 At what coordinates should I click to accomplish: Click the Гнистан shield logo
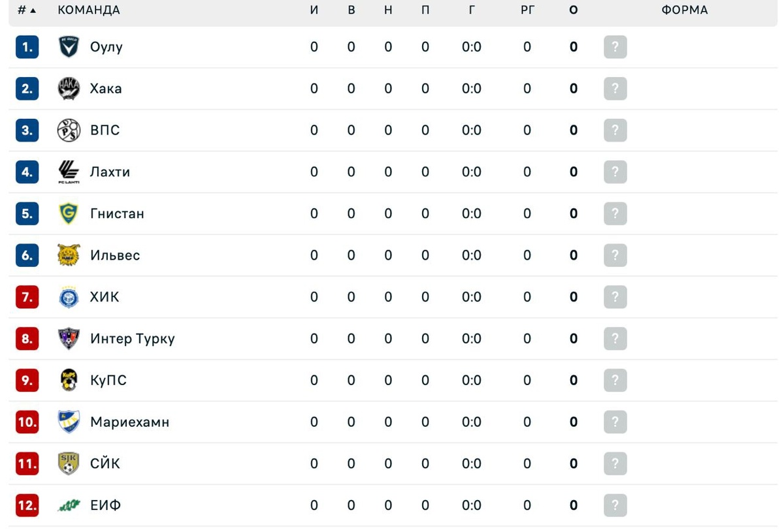(x=69, y=213)
